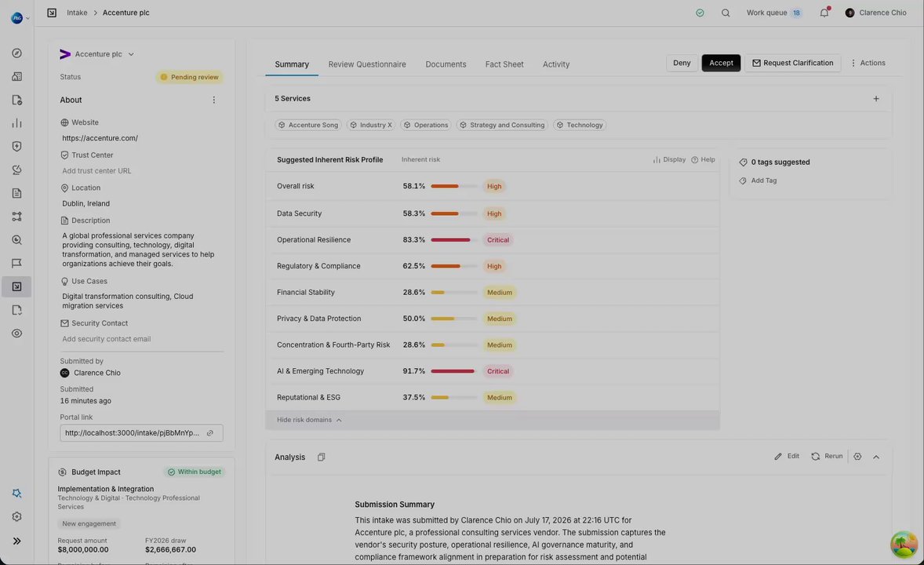924x565 pixels.
Task: Click the search magnifier in top bar
Action: (726, 13)
